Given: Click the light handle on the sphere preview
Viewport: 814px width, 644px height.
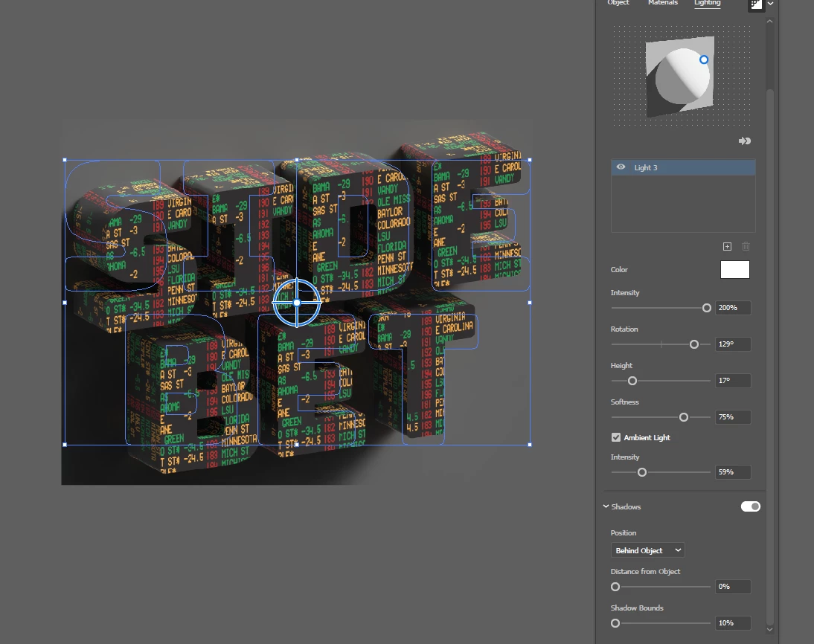Looking at the screenshot, I should (703, 59).
